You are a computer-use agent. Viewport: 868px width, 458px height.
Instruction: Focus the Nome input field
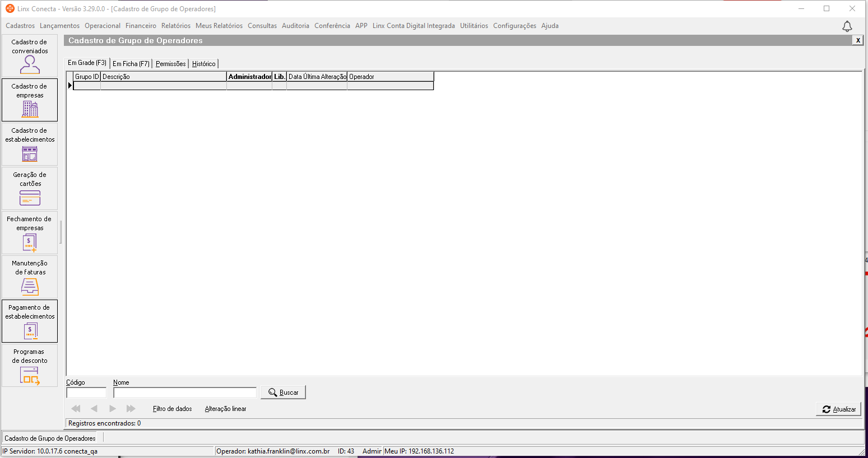(x=185, y=392)
